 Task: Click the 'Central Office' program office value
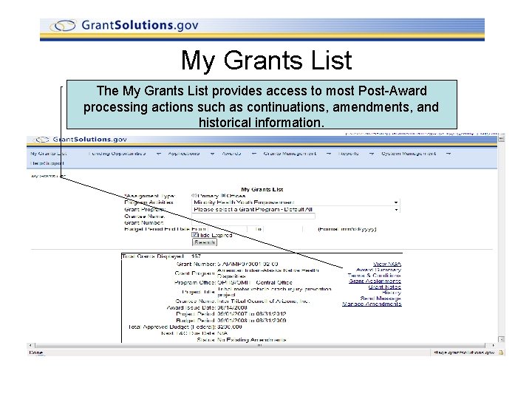pyautogui.click(x=274, y=282)
